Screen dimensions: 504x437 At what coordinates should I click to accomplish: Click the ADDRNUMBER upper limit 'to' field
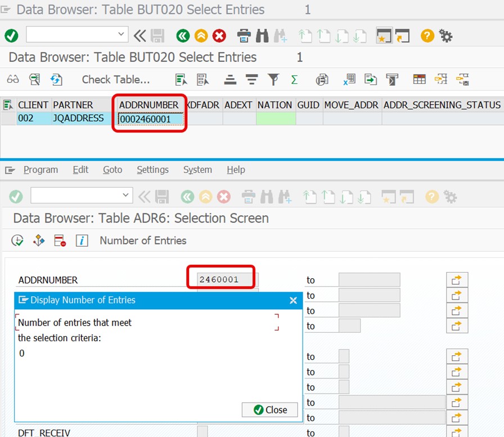pyautogui.click(x=370, y=280)
